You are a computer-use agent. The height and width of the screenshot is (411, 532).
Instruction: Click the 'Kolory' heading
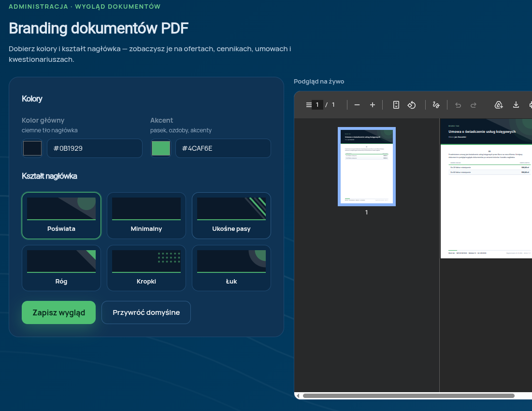click(x=32, y=99)
